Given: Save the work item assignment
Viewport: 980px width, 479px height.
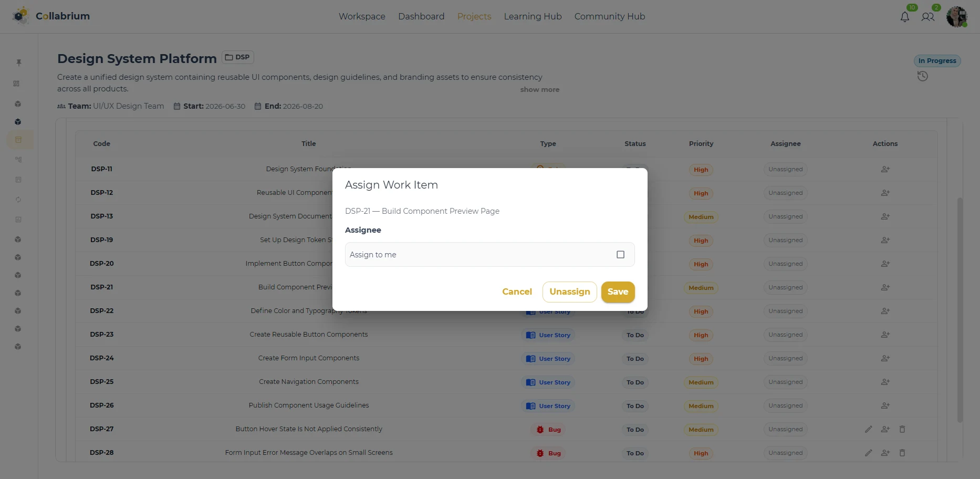Looking at the screenshot, I should click(x=618, y=292).
